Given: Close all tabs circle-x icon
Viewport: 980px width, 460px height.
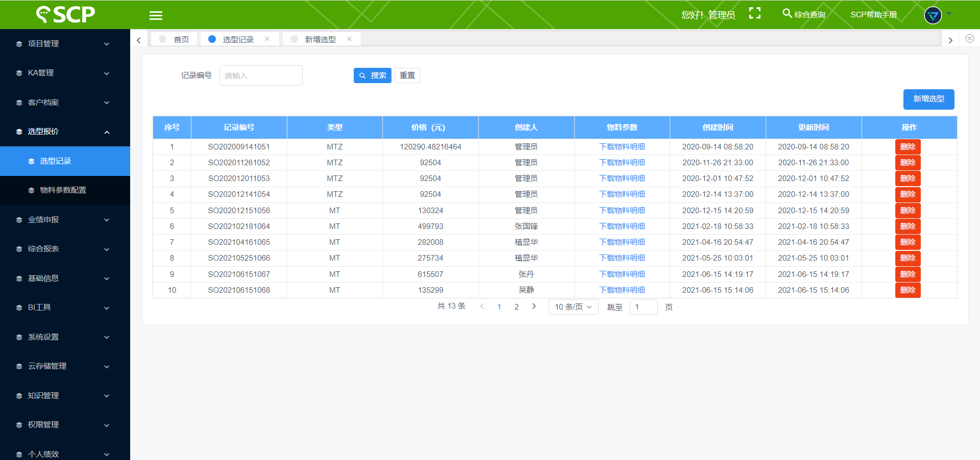Looking at the screenshot, I should click(x=970, y=38).
